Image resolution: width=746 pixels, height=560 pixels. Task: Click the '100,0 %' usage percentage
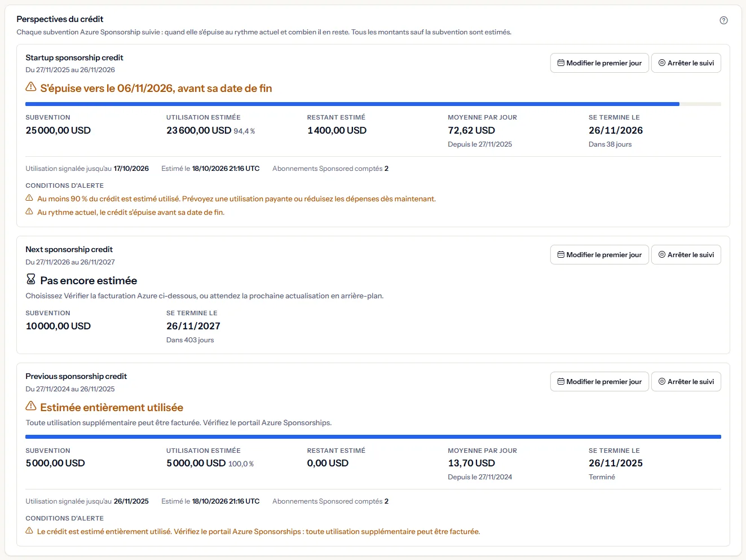[241, 464]
